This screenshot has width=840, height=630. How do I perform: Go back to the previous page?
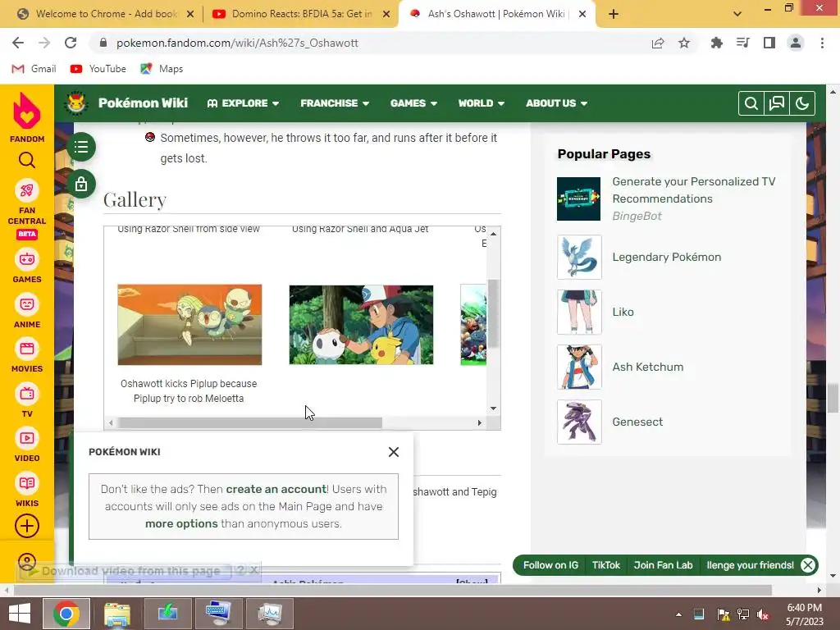pos(18,43)
